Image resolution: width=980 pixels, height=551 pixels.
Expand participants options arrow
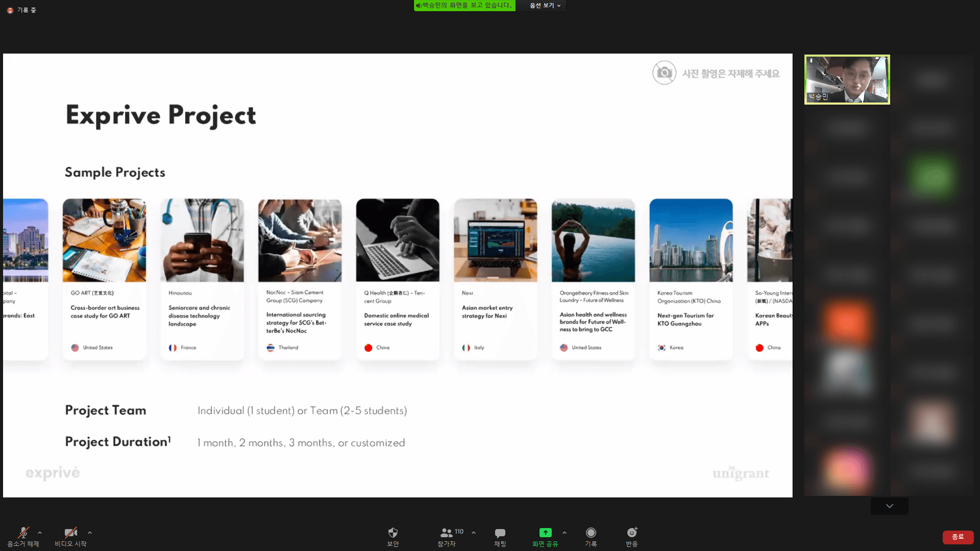point(474,533)
